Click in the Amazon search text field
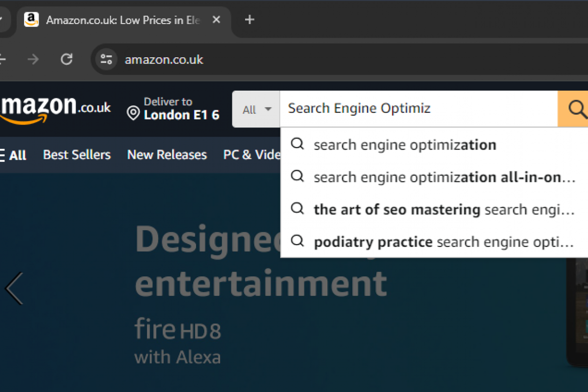This screenshot has height=392, width=588. 418,108
